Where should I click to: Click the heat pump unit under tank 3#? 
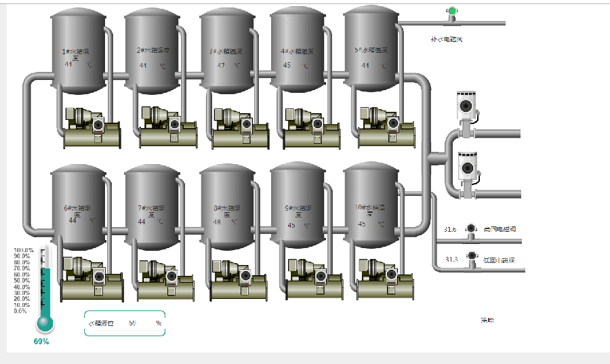point(239,129)
